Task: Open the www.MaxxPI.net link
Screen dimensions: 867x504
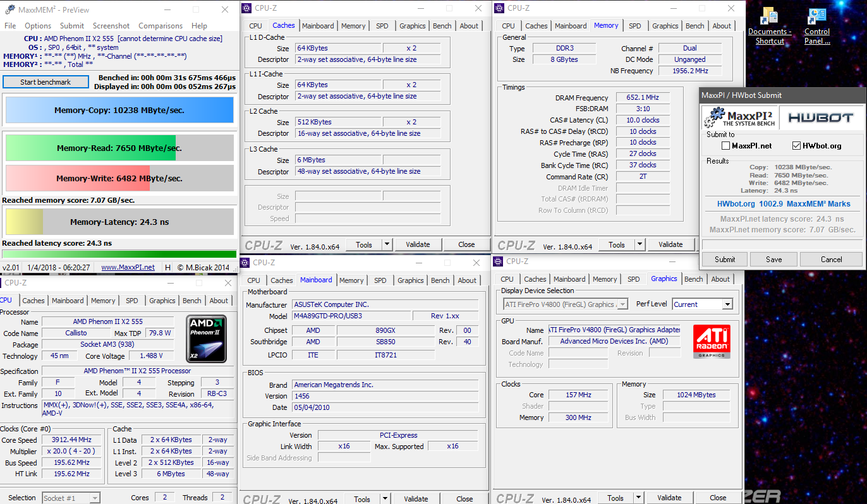Action: point(128,267)
